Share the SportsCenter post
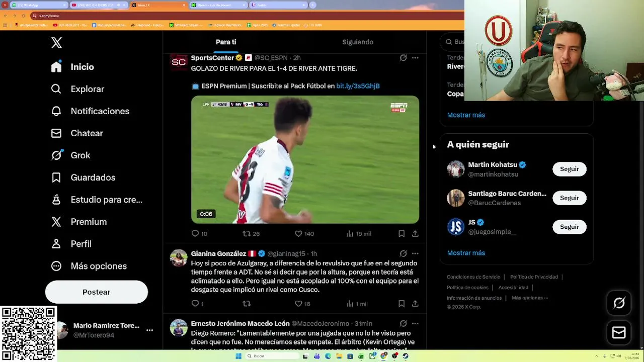Image resolution: width=644 pixels, height=362 pixels. pos(415,234)
